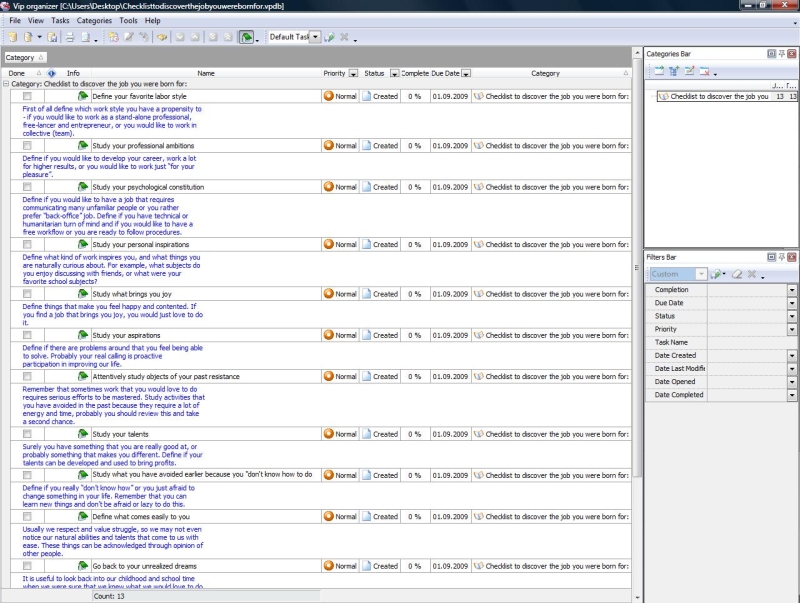Click the delete category icon in Categories Bar
Image resolution: width=800 pixels, height=603 pixels.
[x=704, y=71]
